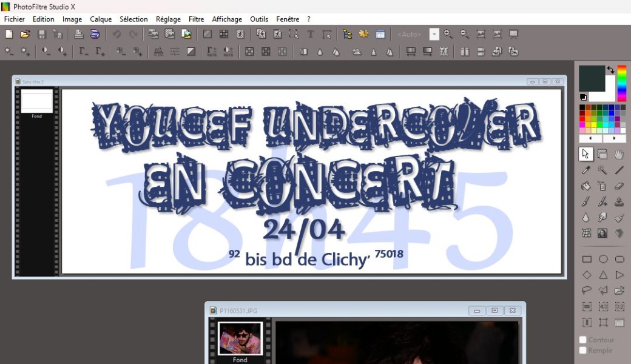Select the Magic Wand tool
Screen dimensions: 631x364
(x=602, y=170)
